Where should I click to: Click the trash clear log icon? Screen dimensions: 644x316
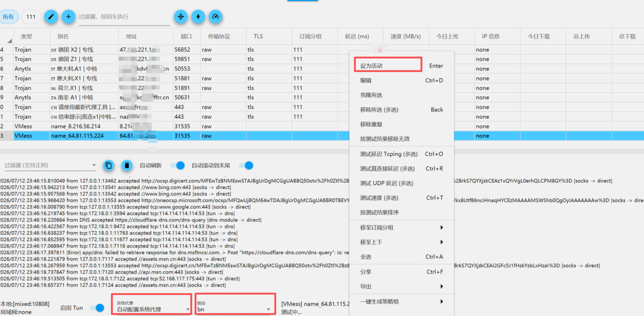tap(127, 165)
